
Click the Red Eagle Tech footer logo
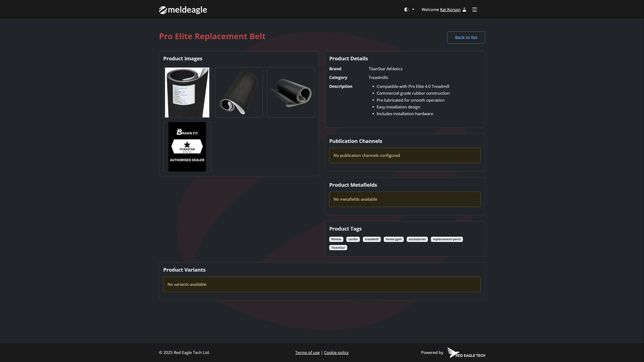[x=466, y=352]
